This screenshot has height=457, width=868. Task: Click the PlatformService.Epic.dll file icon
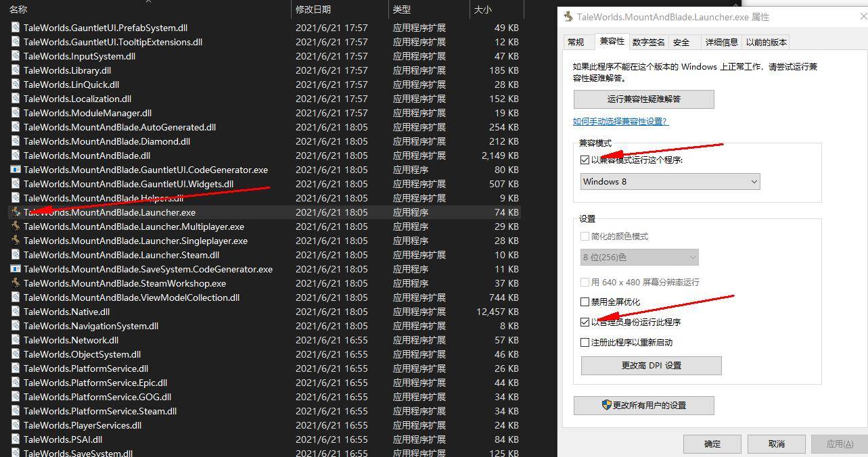[x=16, y=383]
